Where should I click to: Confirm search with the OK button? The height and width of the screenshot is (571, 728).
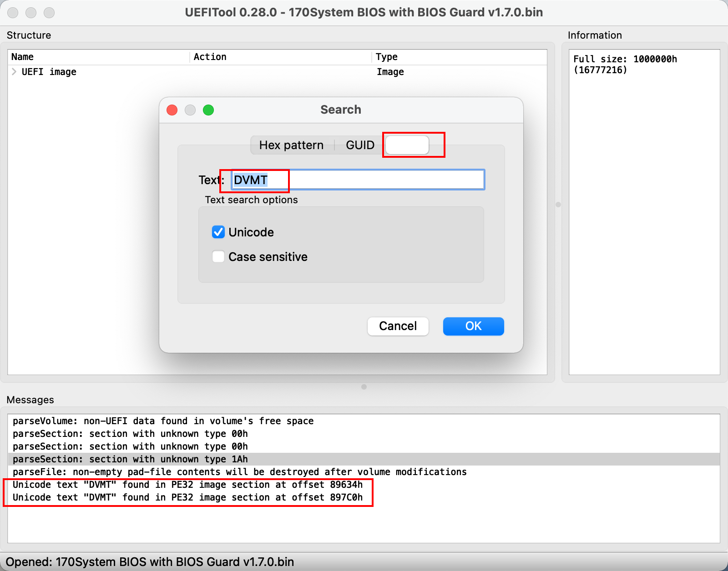[473, 326]
